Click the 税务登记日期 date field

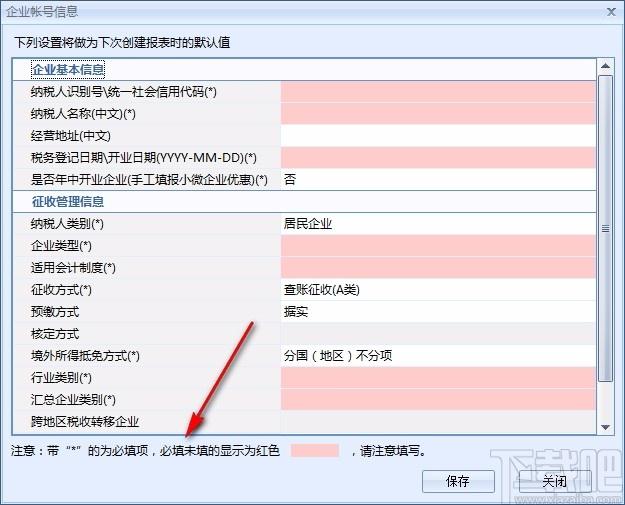click(438, 158)
